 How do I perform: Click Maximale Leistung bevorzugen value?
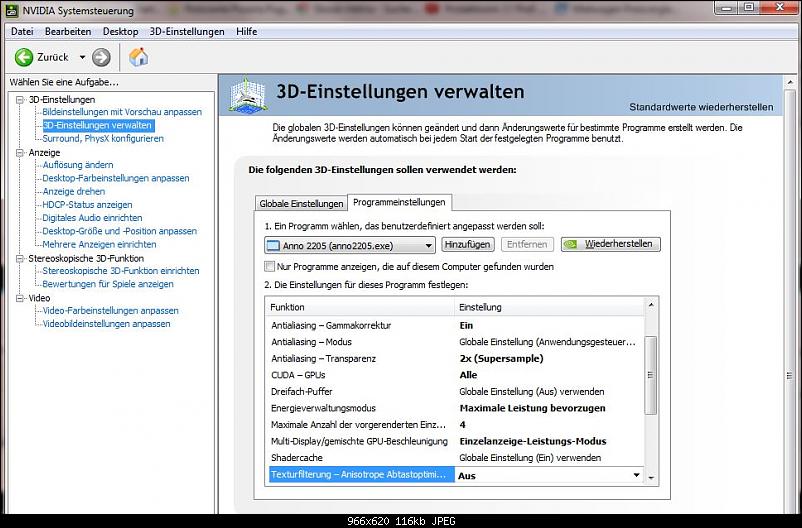click(x=532, y=408)
